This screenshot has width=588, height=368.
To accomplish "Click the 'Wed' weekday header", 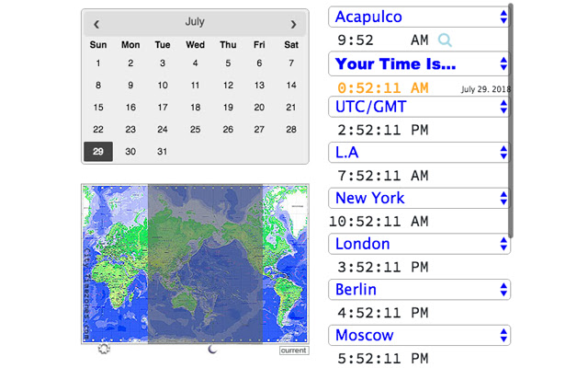I will coord(195,45).
